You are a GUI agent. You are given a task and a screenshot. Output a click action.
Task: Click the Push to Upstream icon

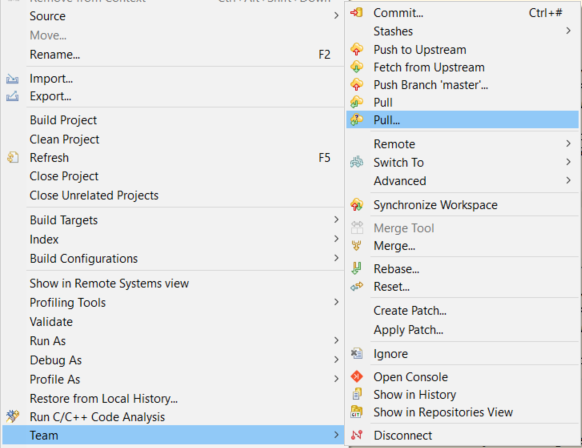pyautogui.click(x=357, y=49)
